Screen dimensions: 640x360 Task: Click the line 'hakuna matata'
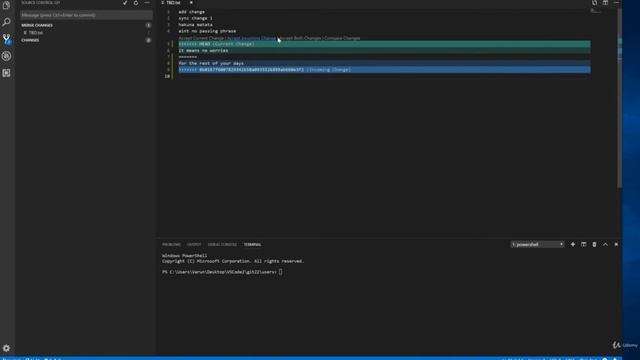[196, 25]
